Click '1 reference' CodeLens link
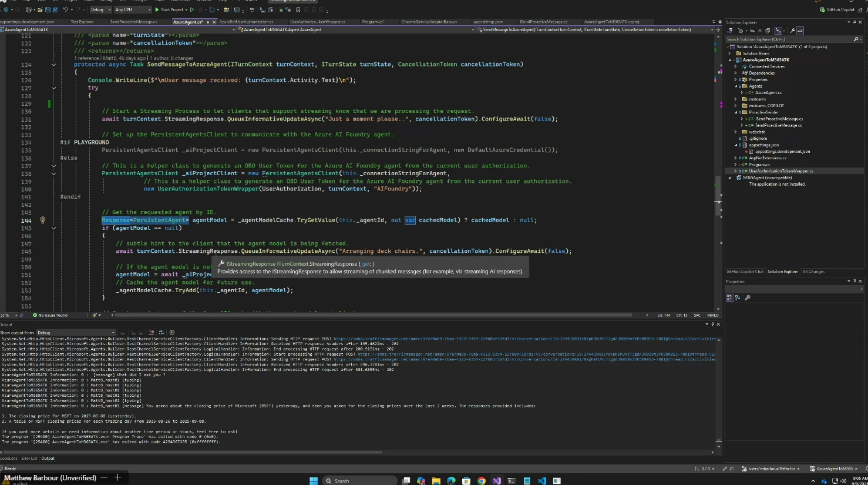Screen dimensions: 868x485 point(88,58)
